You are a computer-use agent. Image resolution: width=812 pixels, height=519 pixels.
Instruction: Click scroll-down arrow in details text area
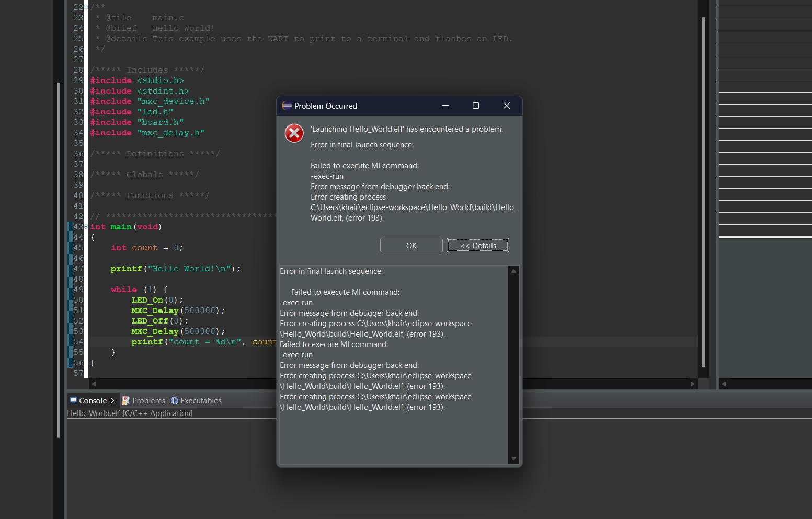tap(513, 458)
